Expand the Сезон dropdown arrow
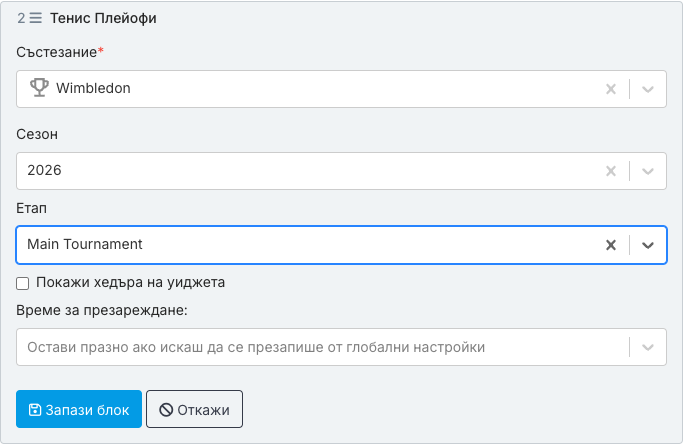The image size is (683, 445). click(648, 171)
